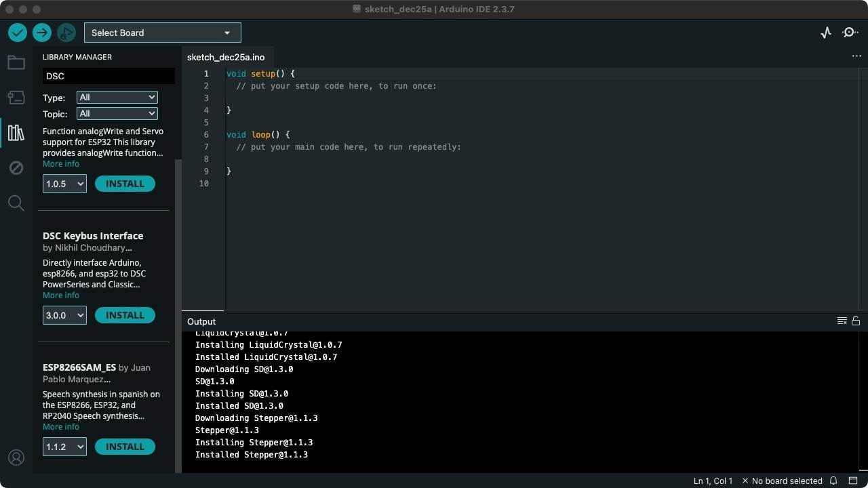Open the Serial Monitor icon
This screenshot has width=868, height=488.
point(850,33)
